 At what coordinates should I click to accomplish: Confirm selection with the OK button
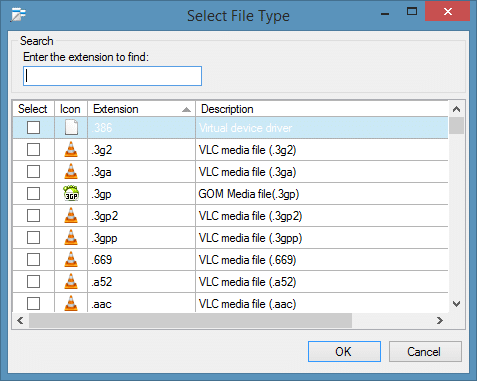344,351
